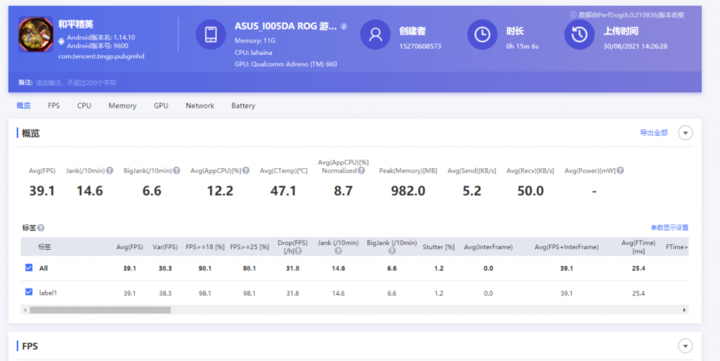This screenshot has height=361, width=720.
Task: Open 参数显示设置 parameter display settings
Action: (x=669, y=227)
